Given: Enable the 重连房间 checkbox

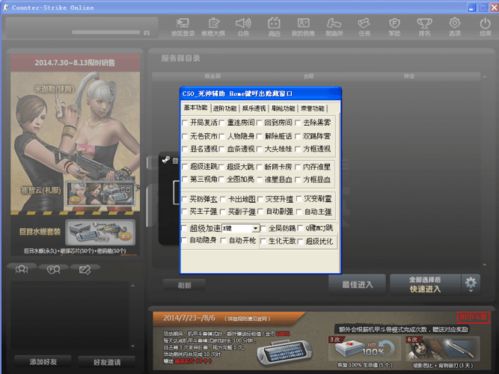Looking at the screenshot, I should coord(222,123).
